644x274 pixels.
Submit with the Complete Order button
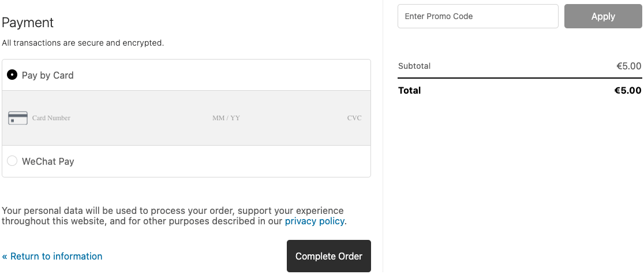(329, 256)
